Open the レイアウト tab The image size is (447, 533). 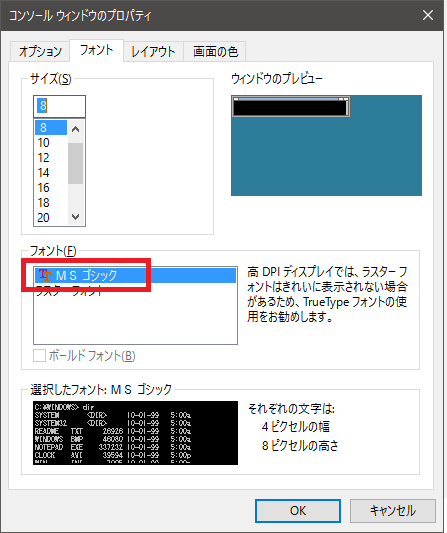coord(153,52)
